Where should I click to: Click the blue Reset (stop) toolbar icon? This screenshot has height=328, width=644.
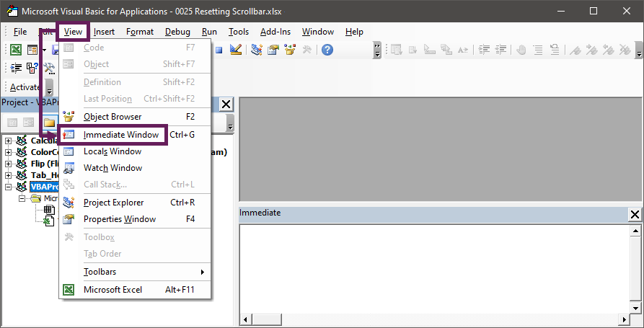pyautogui.click(x=219, y=50)
